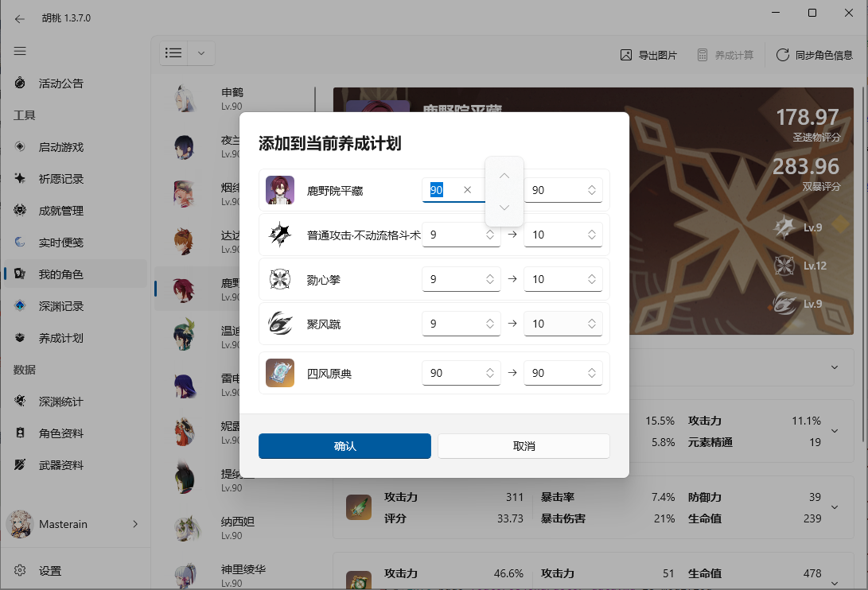Click the 取消 cancel button
The height and width of the screenshot is (590, 868).
(524, 446)
